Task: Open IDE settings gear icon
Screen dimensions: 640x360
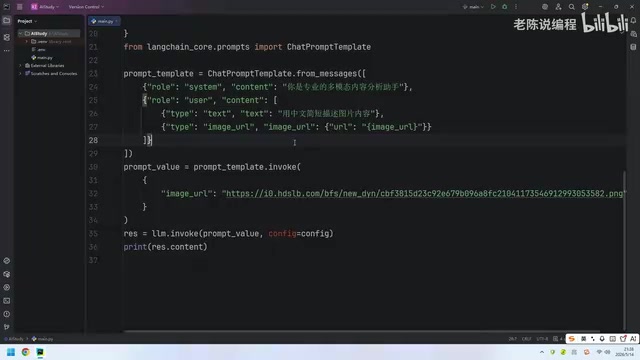Action: [x=585, y=7]
